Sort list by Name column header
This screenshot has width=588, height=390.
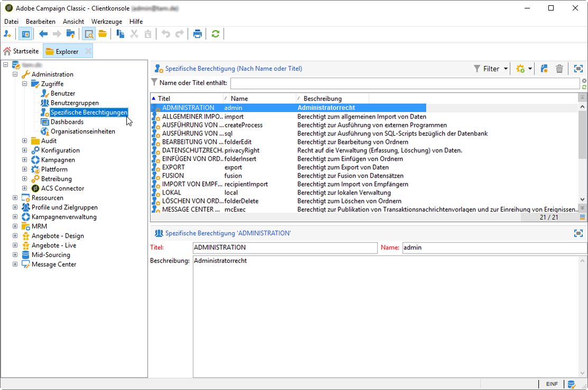260,98
